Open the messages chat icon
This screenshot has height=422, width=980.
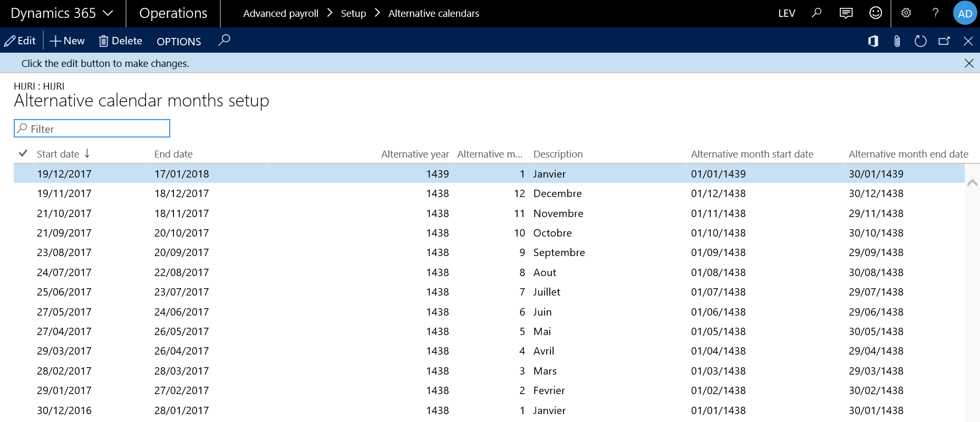[x=846, y=13]
